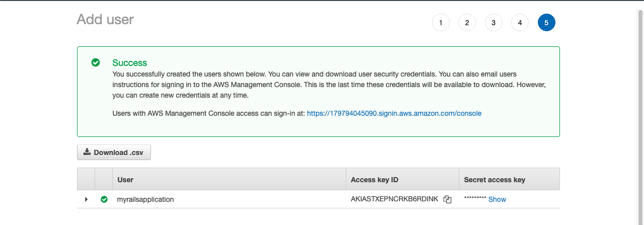Click the green status check beside myrailsapplication
This screenshot has width=644, height=225.
point(104,199)
